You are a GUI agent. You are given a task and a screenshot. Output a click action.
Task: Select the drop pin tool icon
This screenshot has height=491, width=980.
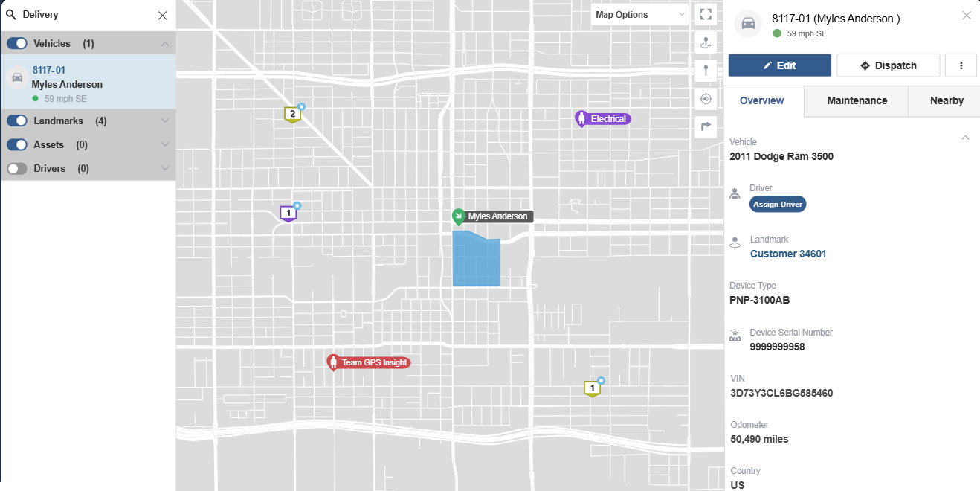(x=705, y=70)
